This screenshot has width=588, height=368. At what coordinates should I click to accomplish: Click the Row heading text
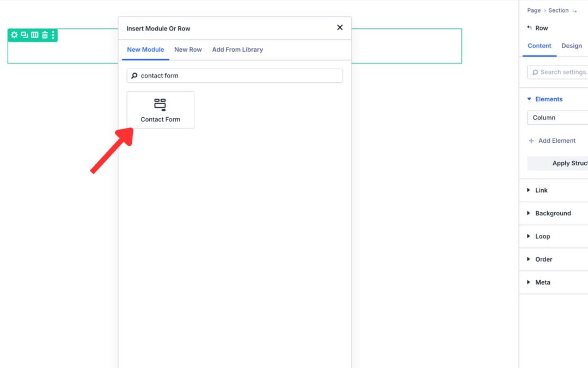click(x=542, y=28)
